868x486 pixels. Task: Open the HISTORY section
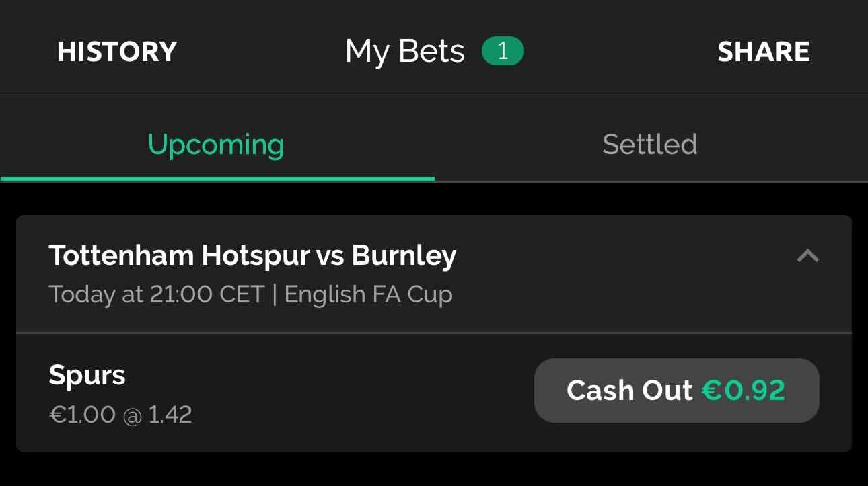(x=117, y=52)
